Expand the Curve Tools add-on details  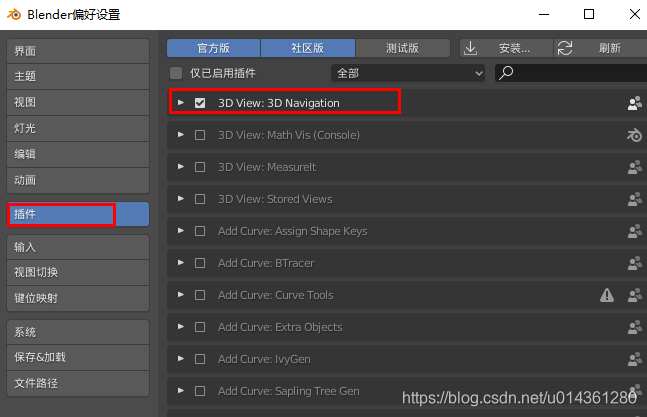pyautogui.click(x=181, y=294)
